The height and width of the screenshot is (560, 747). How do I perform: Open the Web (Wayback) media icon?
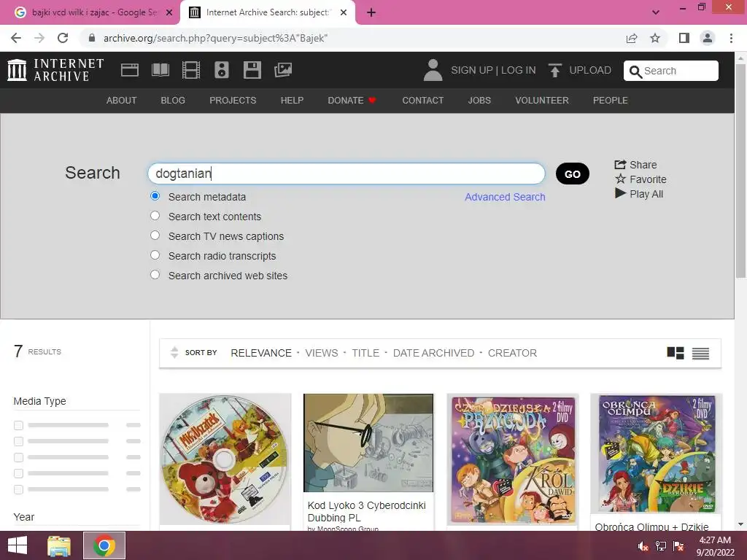click(x=130, y=70)
